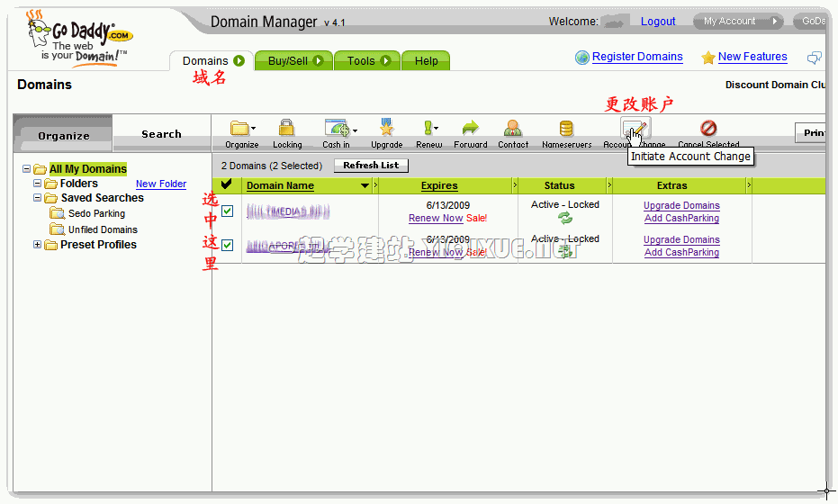Click the Forward arrow icon

(x=470, y=128)
